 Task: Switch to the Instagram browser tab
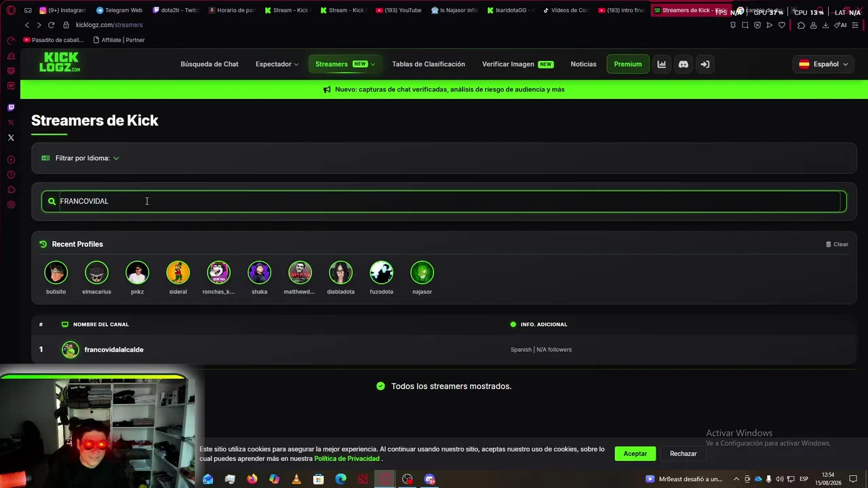tap(62, 10)
